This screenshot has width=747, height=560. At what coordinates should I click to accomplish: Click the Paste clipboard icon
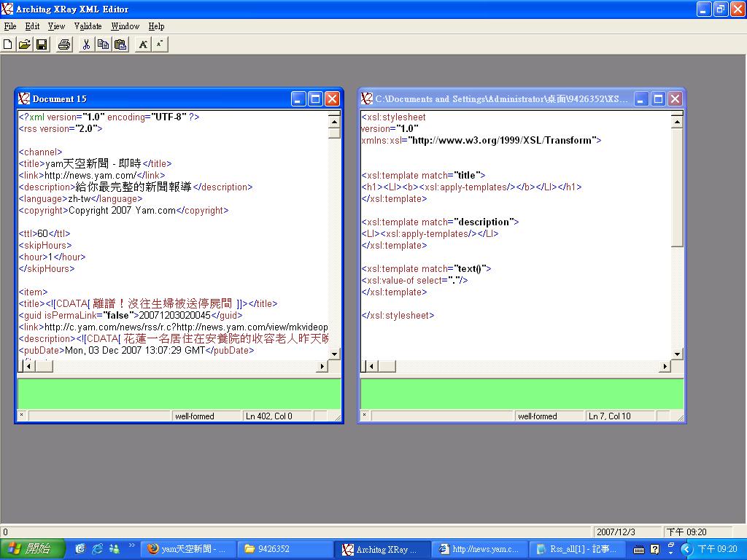pos(120,44)
